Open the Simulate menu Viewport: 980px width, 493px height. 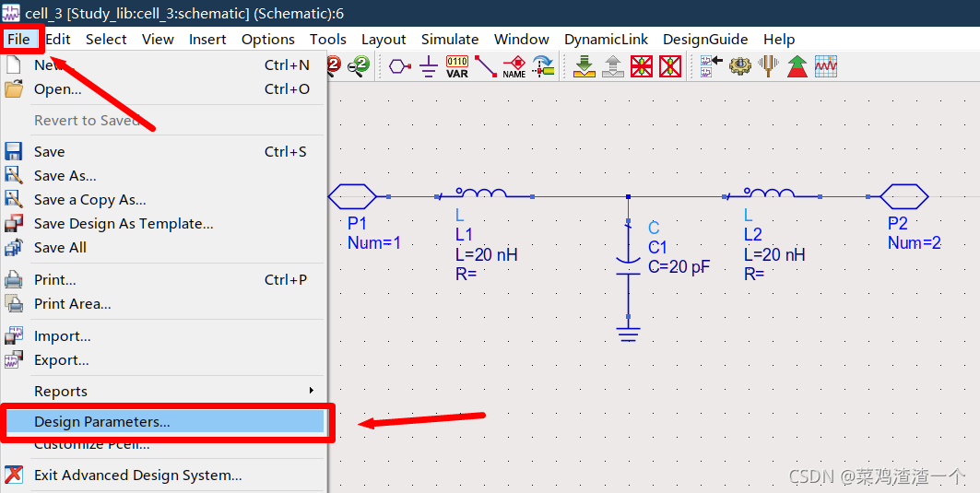(450, 40)
